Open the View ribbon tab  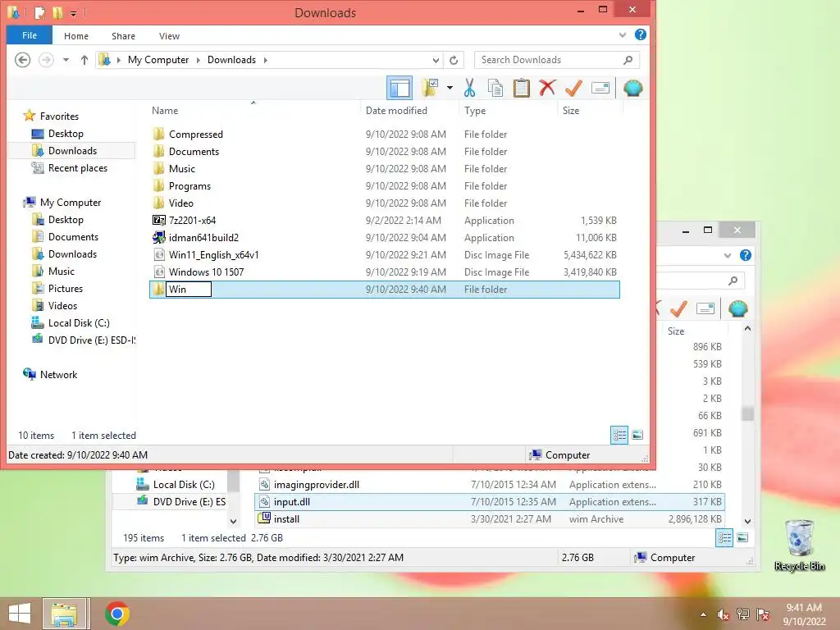pos(169,36)
